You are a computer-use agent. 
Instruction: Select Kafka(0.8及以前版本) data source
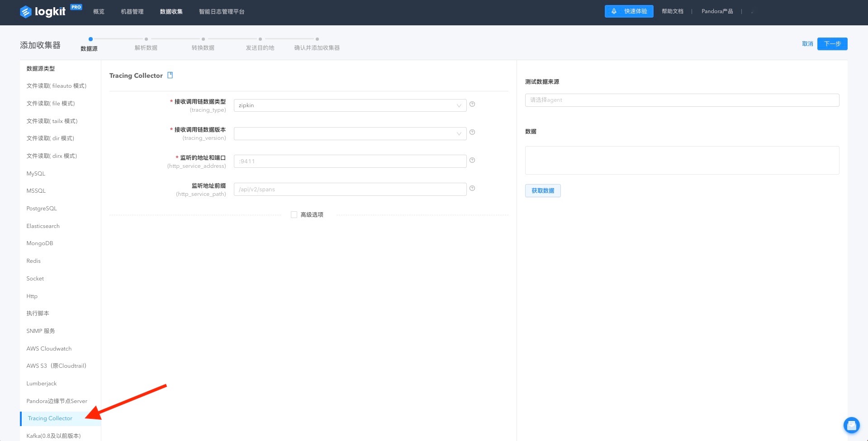tap(54, 436)
